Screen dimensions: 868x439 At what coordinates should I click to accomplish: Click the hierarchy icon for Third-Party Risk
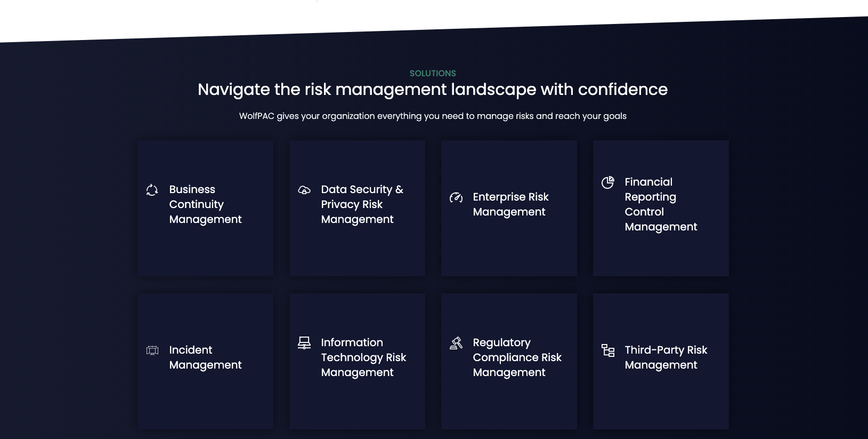click(608, 350)
